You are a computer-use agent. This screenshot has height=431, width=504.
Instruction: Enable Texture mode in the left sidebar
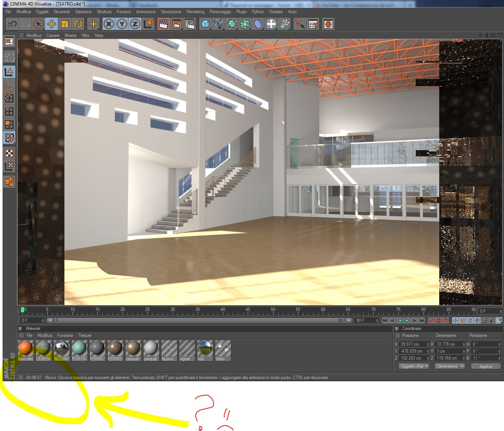tap(9, 153)
